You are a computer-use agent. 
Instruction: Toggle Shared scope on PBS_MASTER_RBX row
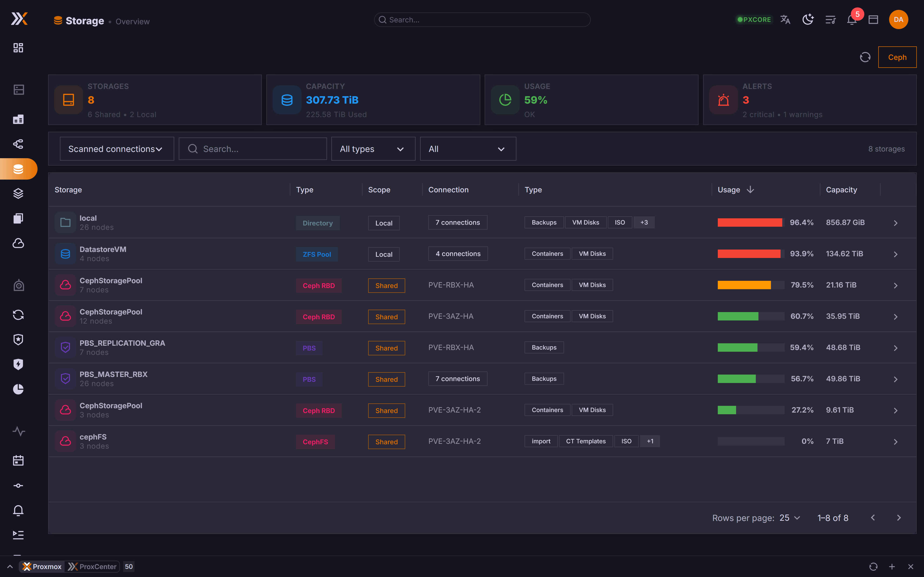click(386, 379)
